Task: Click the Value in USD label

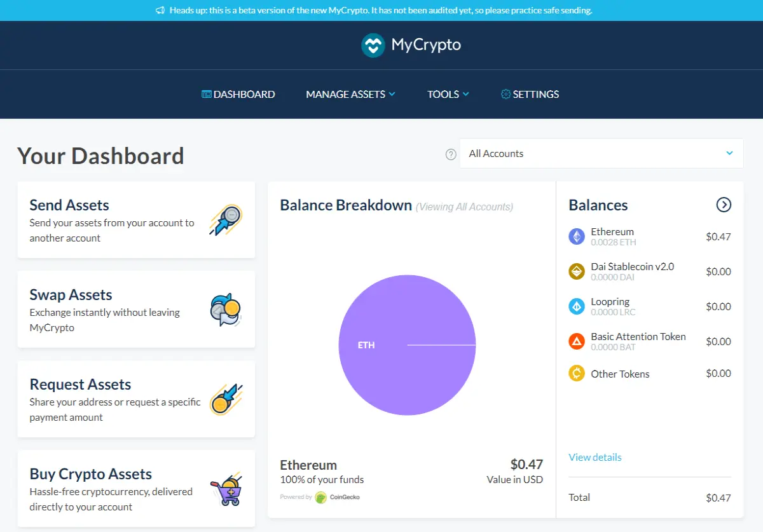Action: 515,480
